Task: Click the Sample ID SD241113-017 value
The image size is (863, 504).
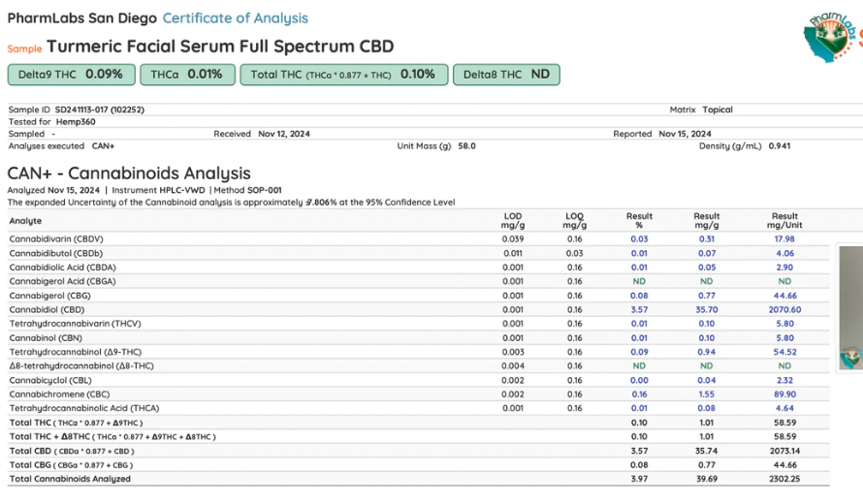Action: tap(99, 110)
